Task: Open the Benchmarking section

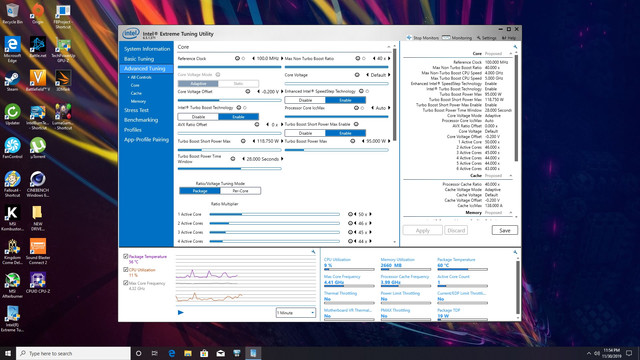Action: [141, 120]
